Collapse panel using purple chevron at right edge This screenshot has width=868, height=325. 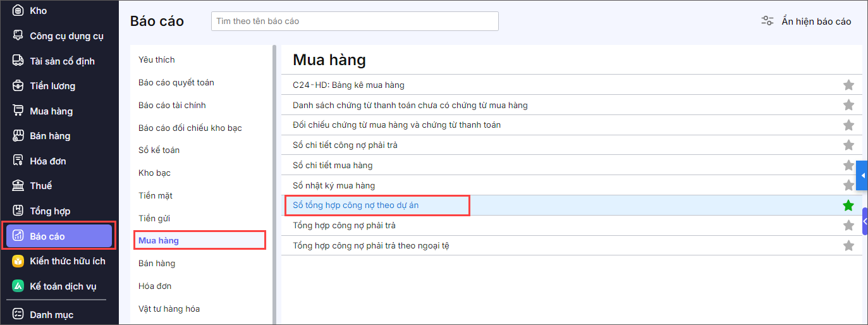864,221
